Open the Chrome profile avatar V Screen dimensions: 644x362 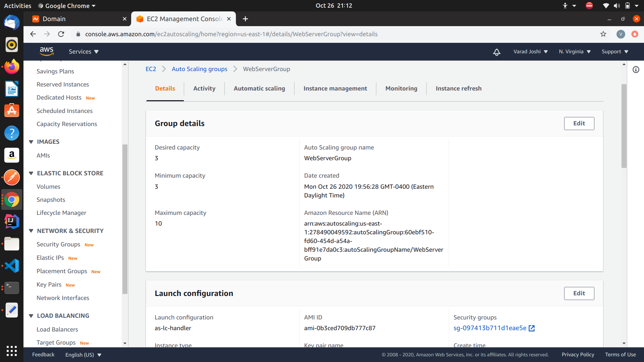pyautogui.click(x=621, y=34)
